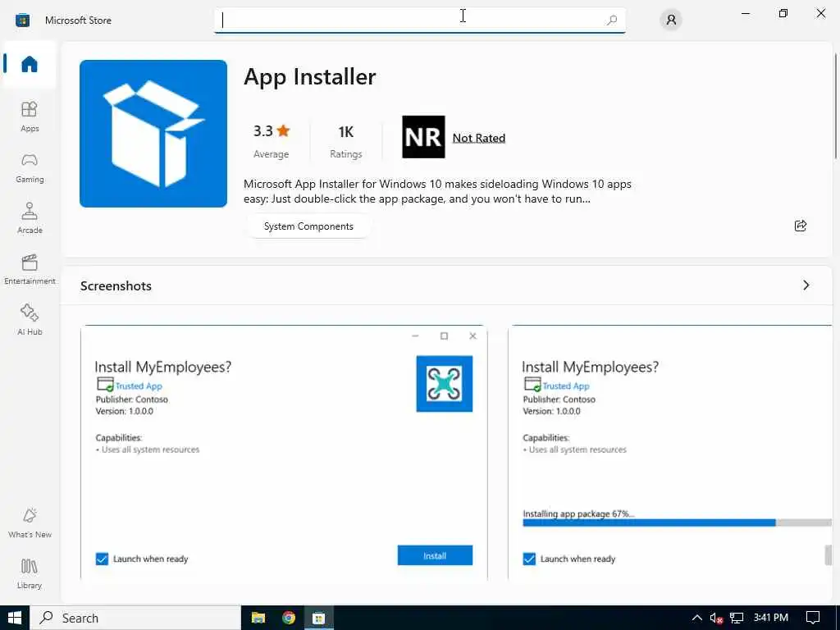Open What's New page
Screen dimensions: 840x630
(x=30, y=523)
